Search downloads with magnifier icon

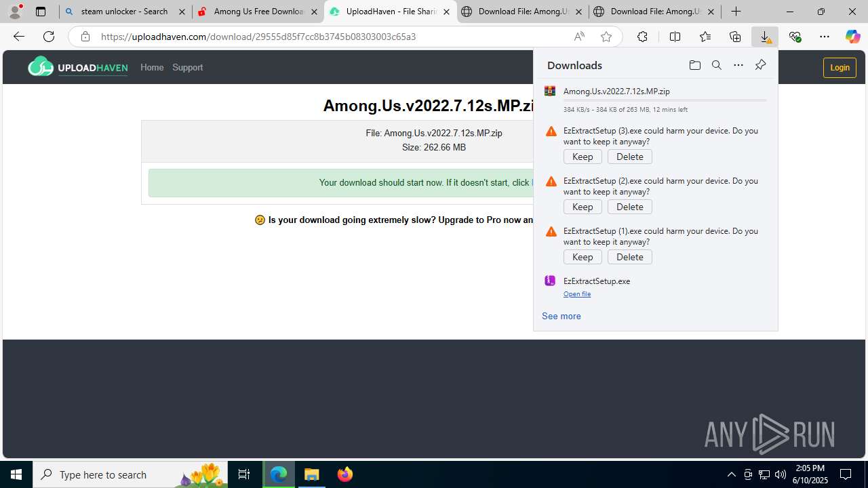pos(716,65)
